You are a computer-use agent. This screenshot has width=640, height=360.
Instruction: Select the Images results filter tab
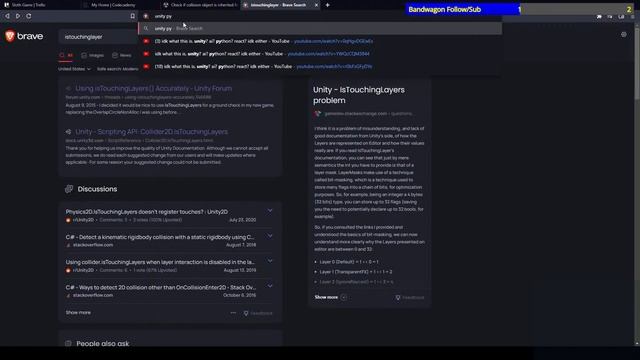(x=93, y=56)
